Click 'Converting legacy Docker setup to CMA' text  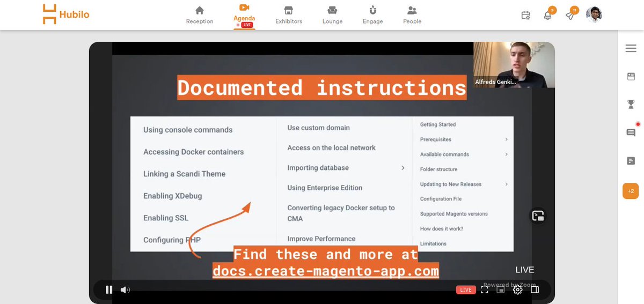point(341,213)
